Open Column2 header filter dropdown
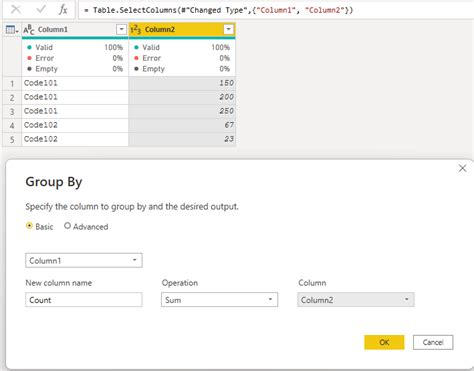The height and width of the screenshot is (371, 474). point(228,30)
